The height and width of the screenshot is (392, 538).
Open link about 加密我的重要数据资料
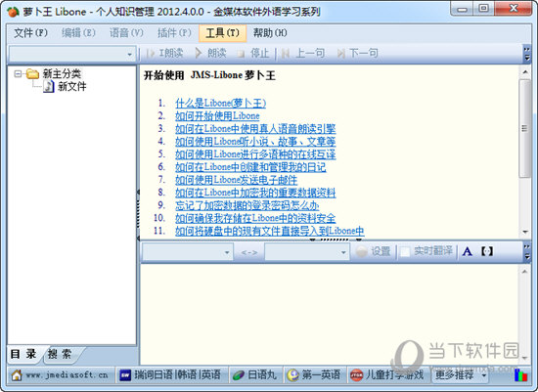pyautogui.click(x=255, y=193)
